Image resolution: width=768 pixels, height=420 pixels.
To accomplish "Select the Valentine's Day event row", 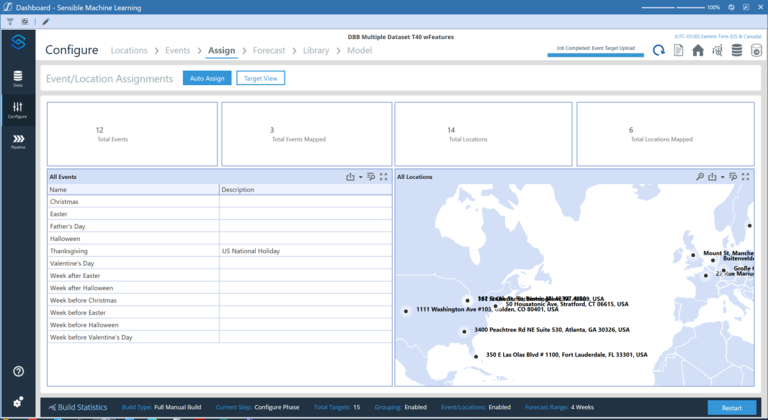I will click(x=219, y=263).
